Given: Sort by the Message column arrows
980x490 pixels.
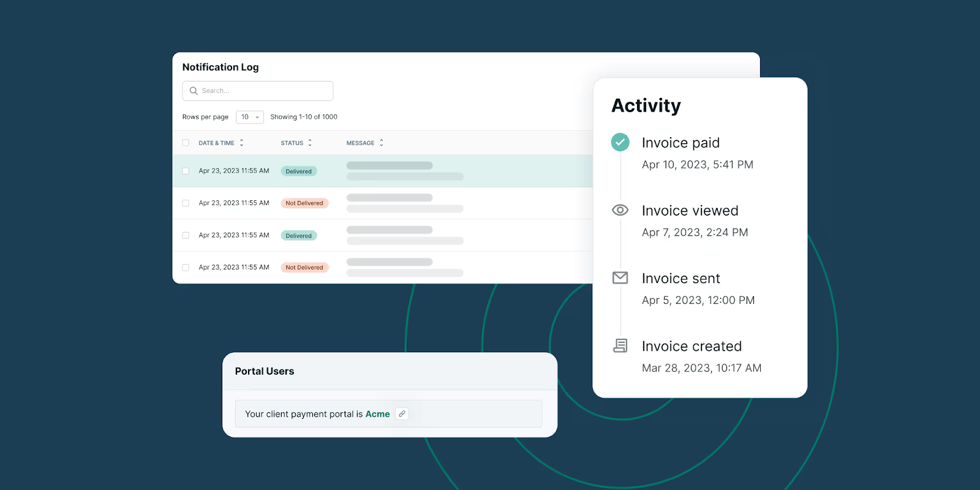Looking at the screenshot, I should coord(382,143).
